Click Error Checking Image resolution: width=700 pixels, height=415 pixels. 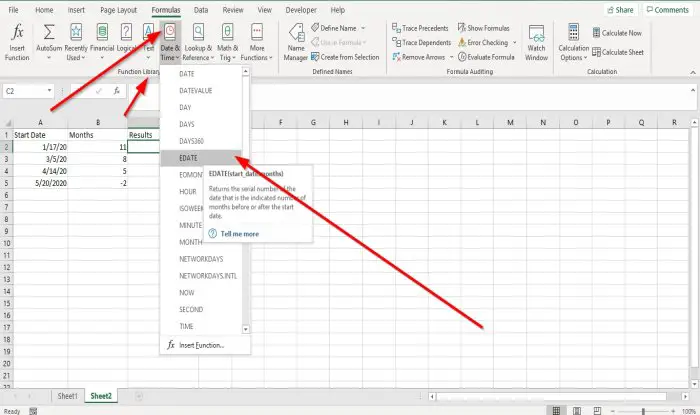coord(483,42)
